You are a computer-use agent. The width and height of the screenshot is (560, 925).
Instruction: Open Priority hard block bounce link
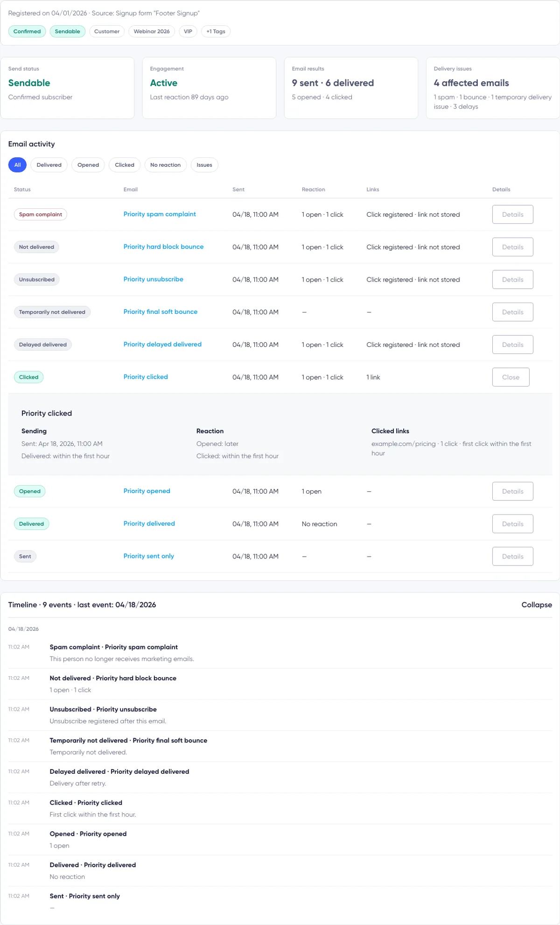(x=163, y=247)
